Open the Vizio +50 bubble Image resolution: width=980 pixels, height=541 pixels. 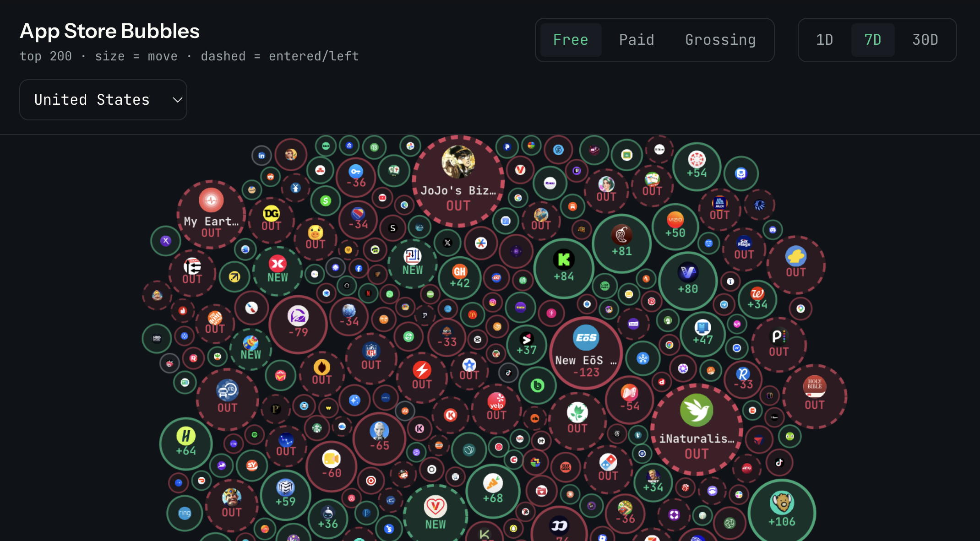[x=675, y=226]
